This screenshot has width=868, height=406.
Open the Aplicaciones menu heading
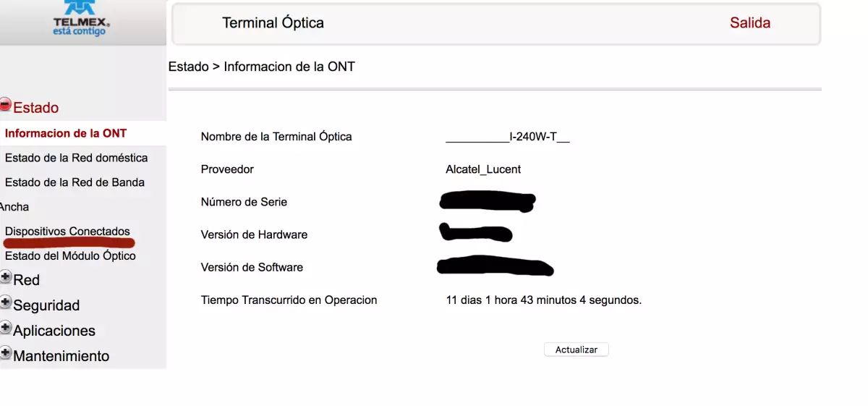click(x=54, y=331)
